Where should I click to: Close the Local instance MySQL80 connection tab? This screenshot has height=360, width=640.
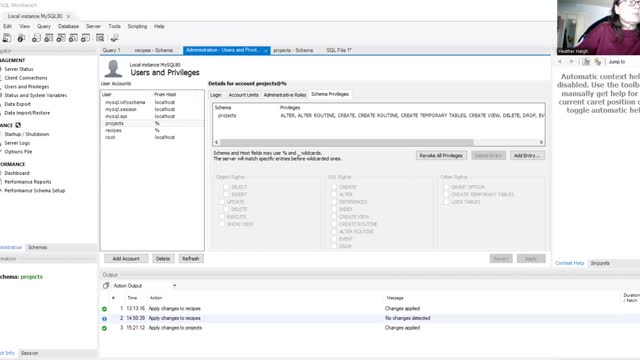pos(68,16)
